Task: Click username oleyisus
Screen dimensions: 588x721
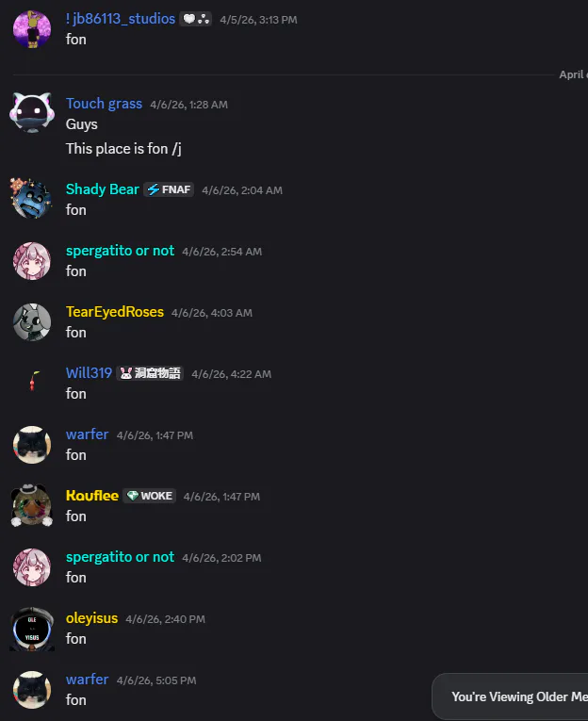Action: tap(91, 618)
